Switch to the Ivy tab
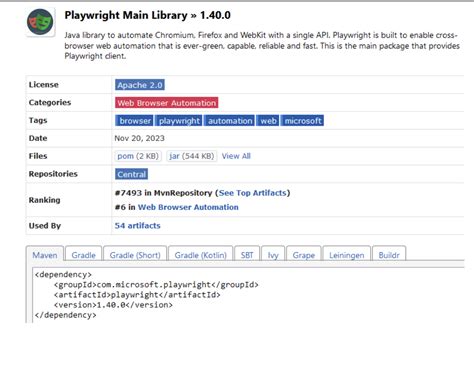474x368 pixels. click(273, 255)
